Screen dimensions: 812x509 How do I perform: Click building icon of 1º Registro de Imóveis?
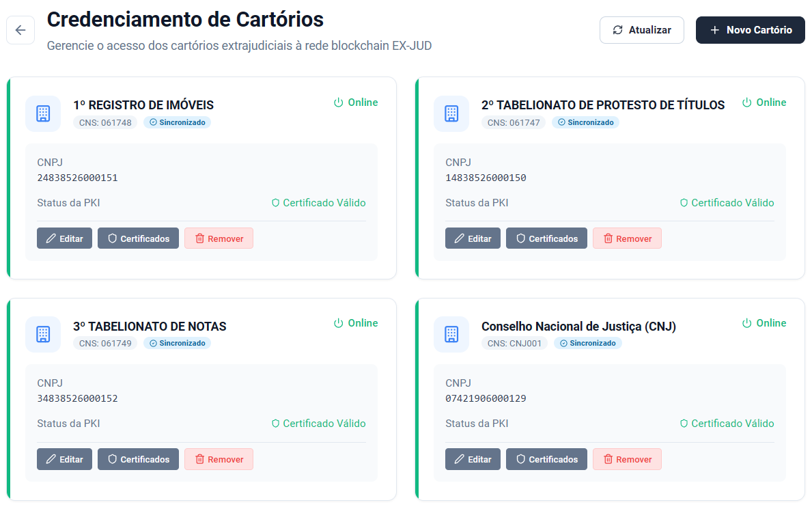[43, 113]
